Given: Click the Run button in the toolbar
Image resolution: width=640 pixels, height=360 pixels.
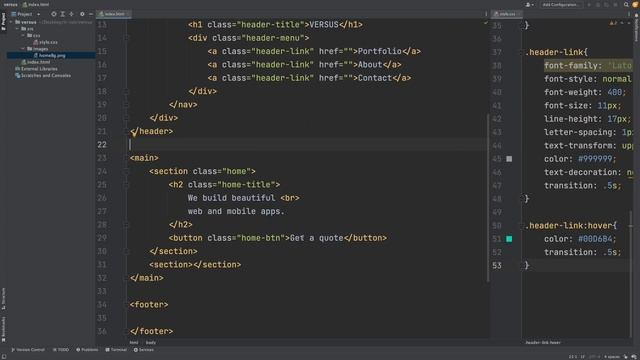Looking at the screenshot, I should [x=589, y=4].
